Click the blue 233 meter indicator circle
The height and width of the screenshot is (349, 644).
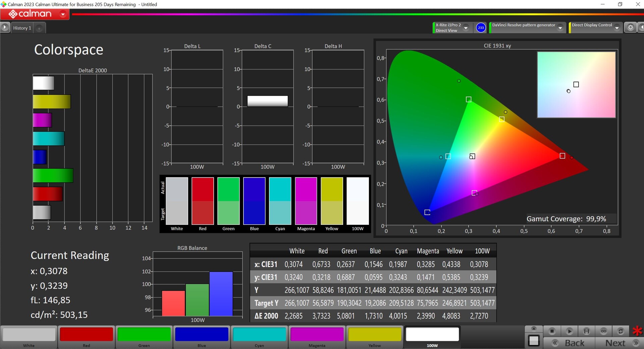pyautogui.click(x=481, y=28)
